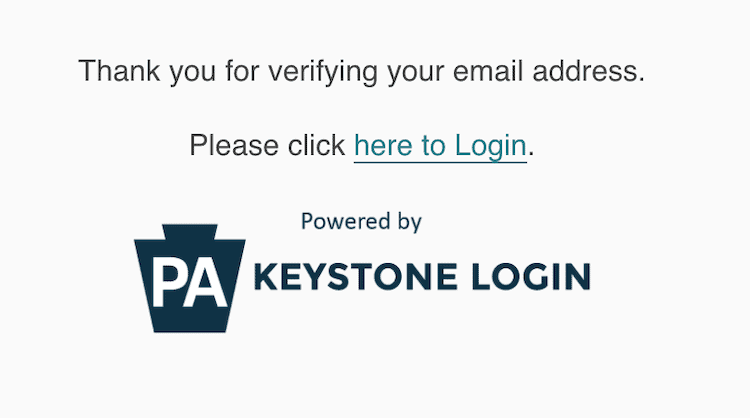The width and height of the screenshot is (750, 418).
Task: Click the word 'address' in the message
Action: coord(591,71)
